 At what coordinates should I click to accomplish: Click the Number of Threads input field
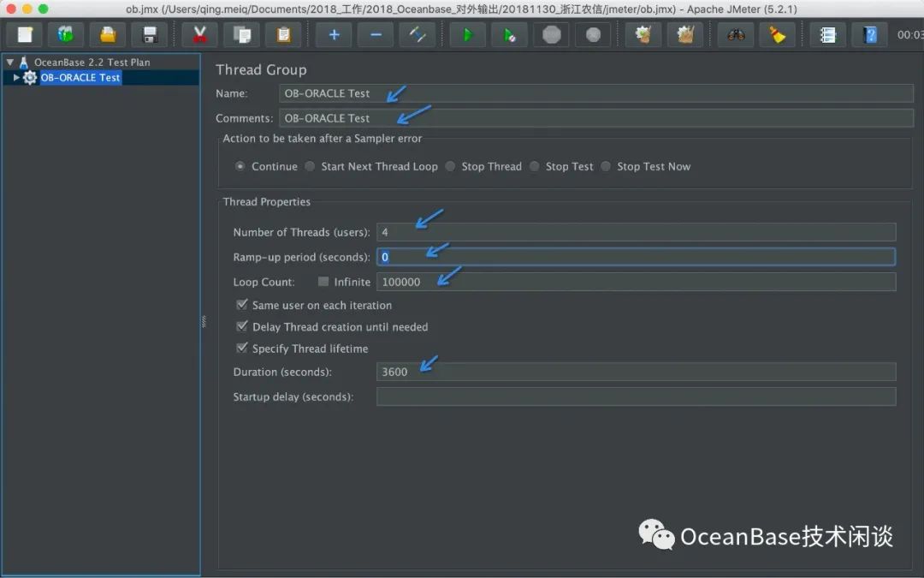(x=635, y=232)
